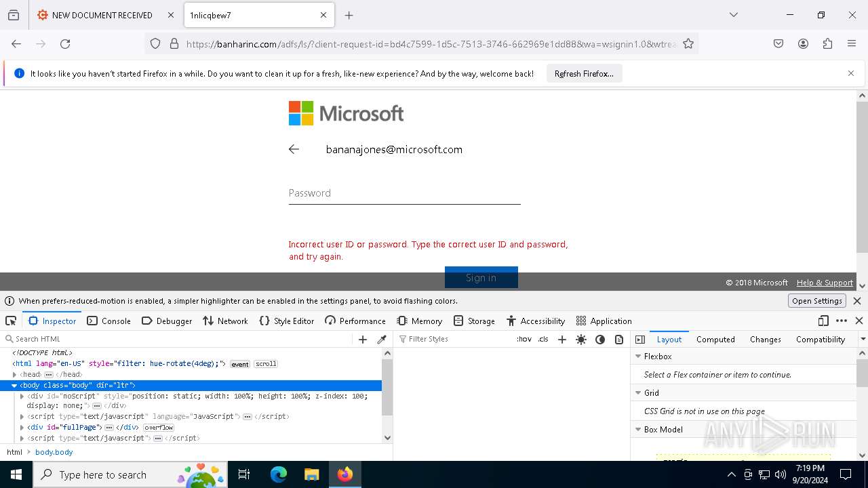Open the Extensions puzzle icon
The height and width of the screenshot is (488, 868).
pyautogui.click(x=827, y=43)
